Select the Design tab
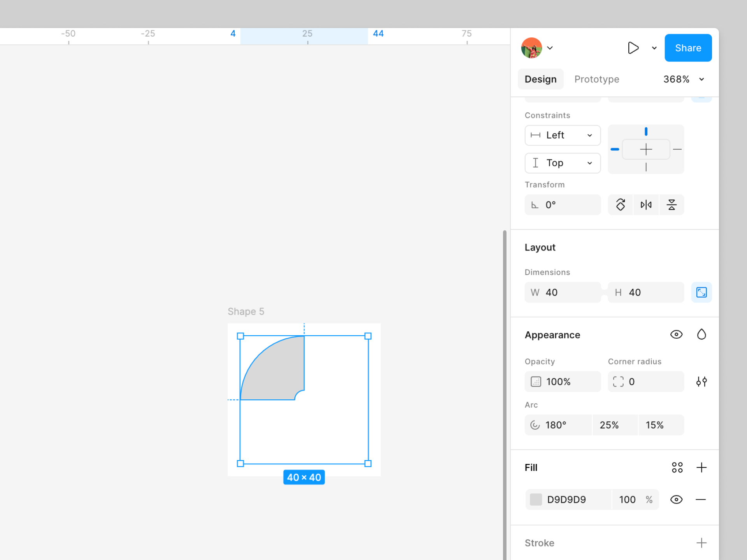Screen dimensions: 747x560 [x=540, y=79]
